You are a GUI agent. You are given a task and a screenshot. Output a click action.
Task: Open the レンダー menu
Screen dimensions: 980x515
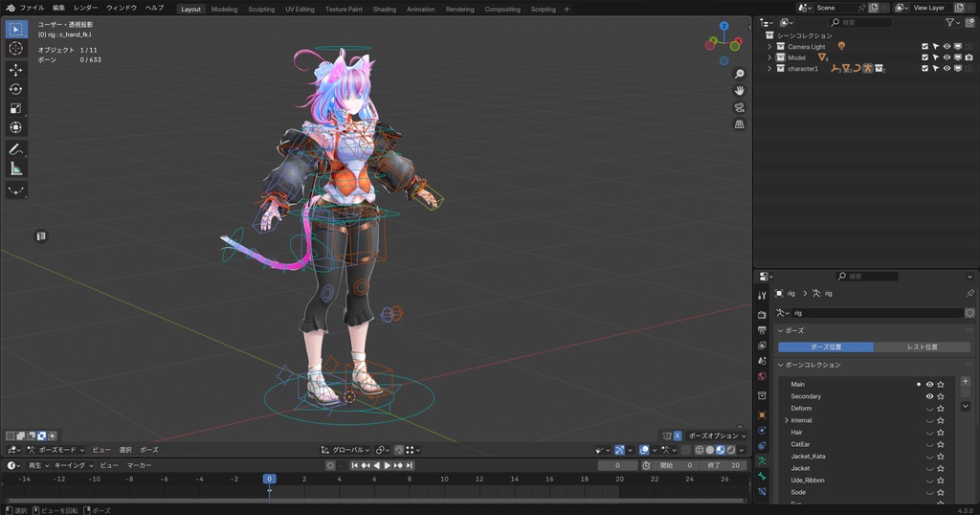(85, 8)
